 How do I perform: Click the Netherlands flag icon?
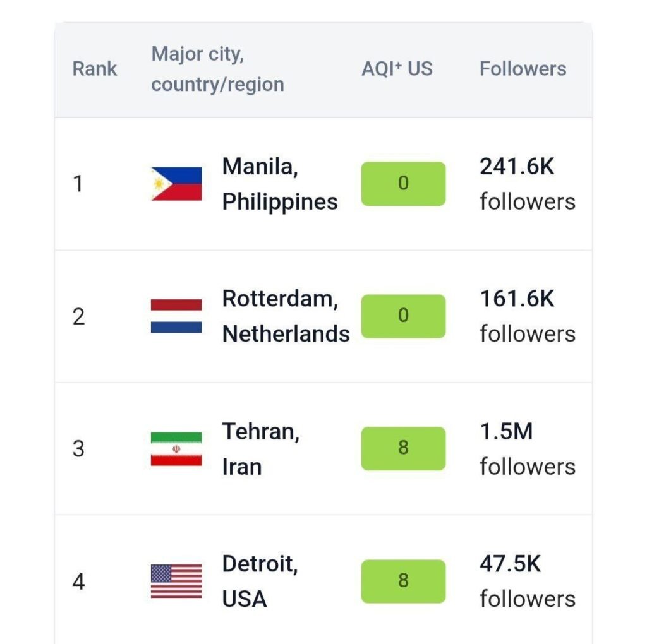pos(176,316)
